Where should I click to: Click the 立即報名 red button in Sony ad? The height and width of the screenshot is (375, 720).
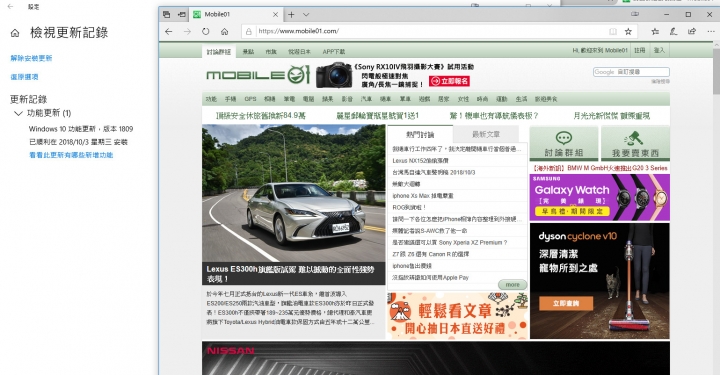[450, 81]
